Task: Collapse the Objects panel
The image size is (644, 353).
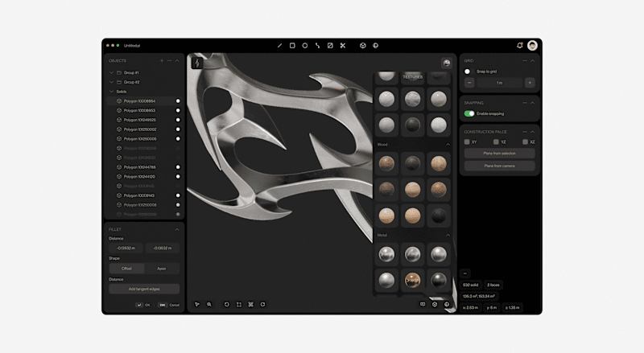Action: click(x=177, y=61)
